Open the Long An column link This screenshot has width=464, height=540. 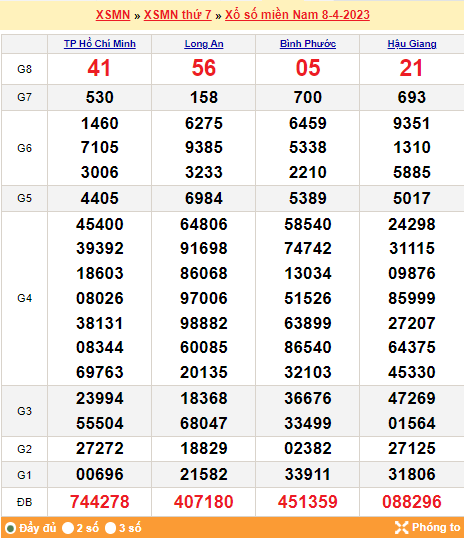204,44
